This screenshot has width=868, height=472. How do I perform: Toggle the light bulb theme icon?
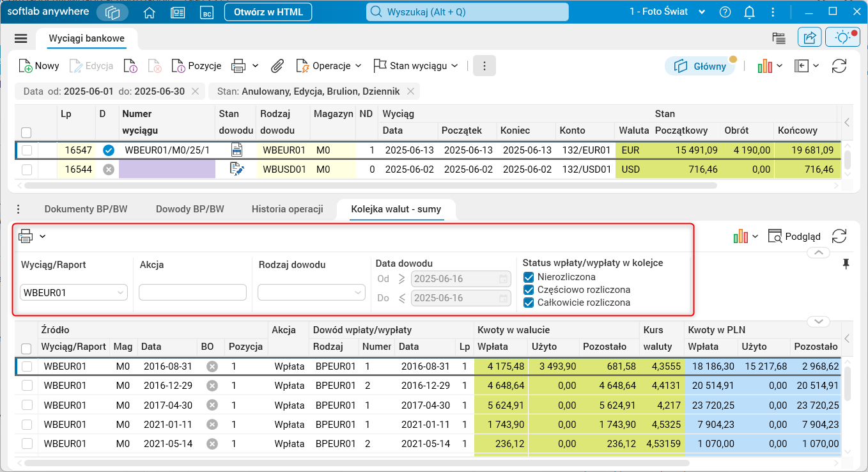point(842,38)
